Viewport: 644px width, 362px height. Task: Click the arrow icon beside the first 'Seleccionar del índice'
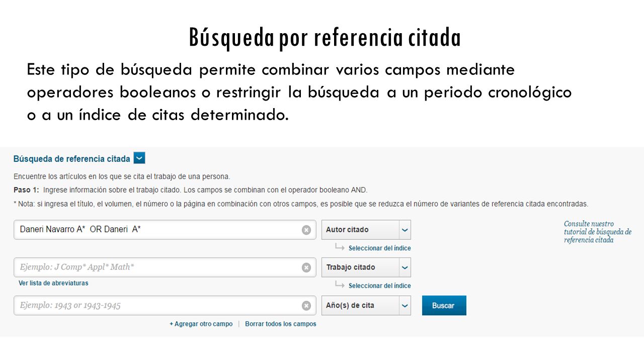tap(340, 247)
